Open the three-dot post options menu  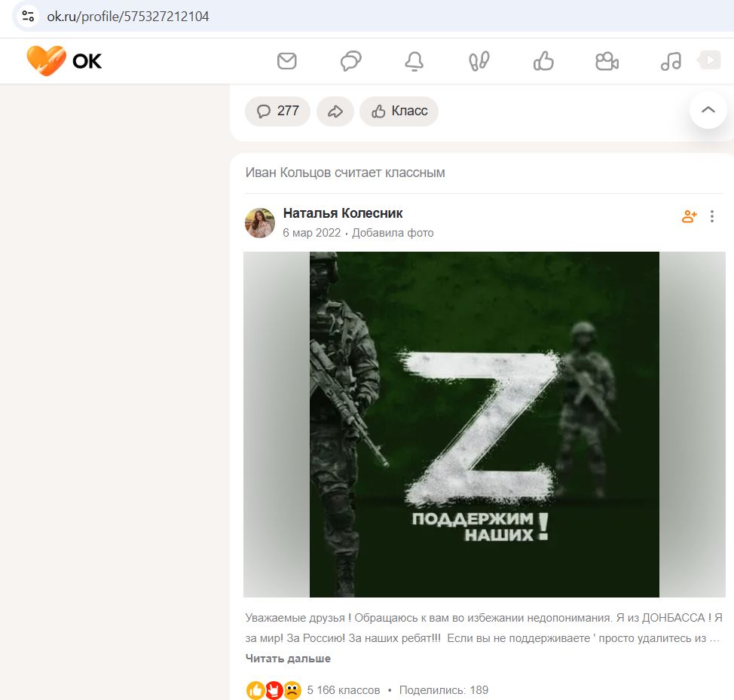pos(712,216)
